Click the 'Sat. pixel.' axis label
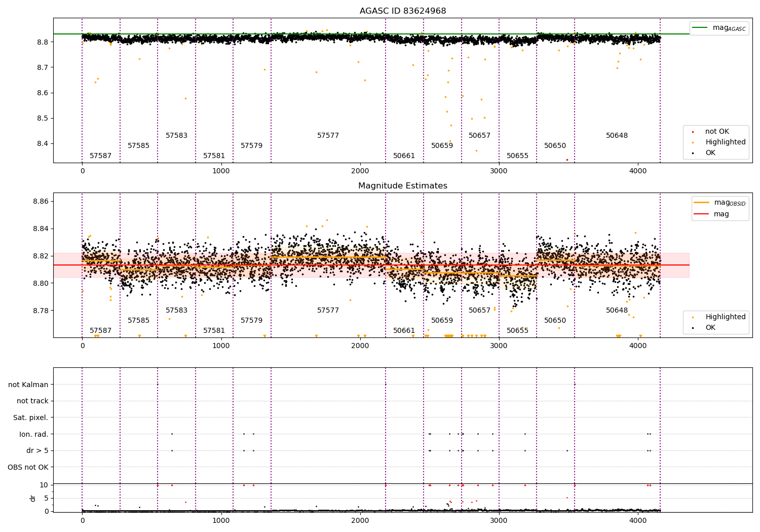 [30, 417]
